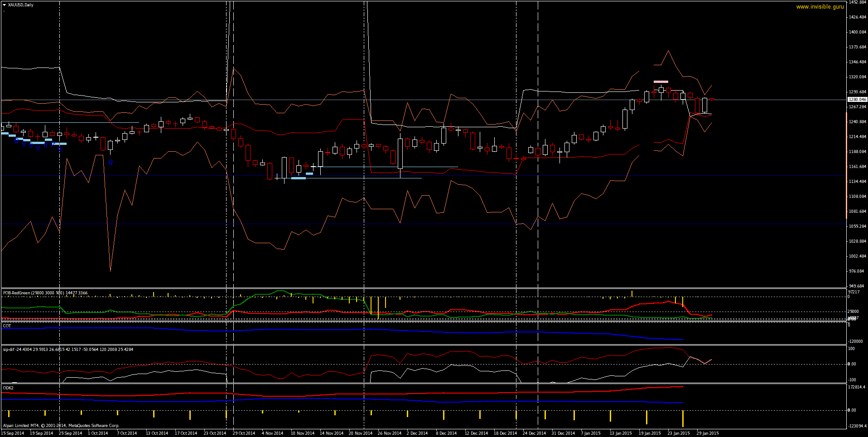Click the 29 Jan 2015 date label

point(708,433)
